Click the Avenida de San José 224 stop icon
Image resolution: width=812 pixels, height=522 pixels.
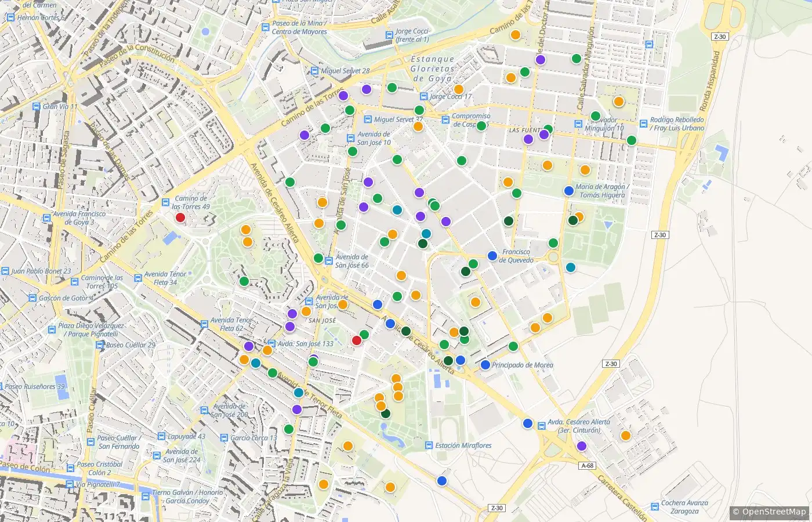coord(157,455)
